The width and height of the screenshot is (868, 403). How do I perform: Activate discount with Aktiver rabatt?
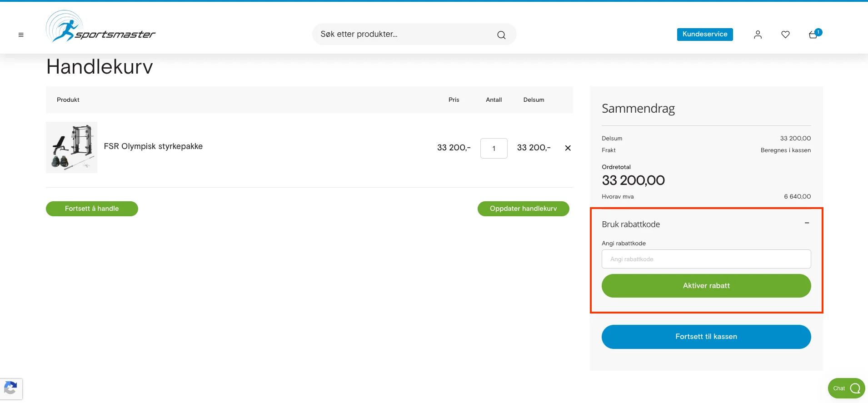[706, 286]
